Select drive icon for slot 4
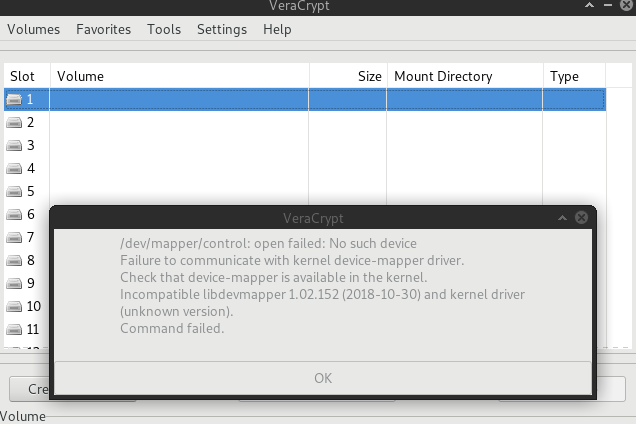The width and height of the screenshot is (636, 424). (14, 168)
